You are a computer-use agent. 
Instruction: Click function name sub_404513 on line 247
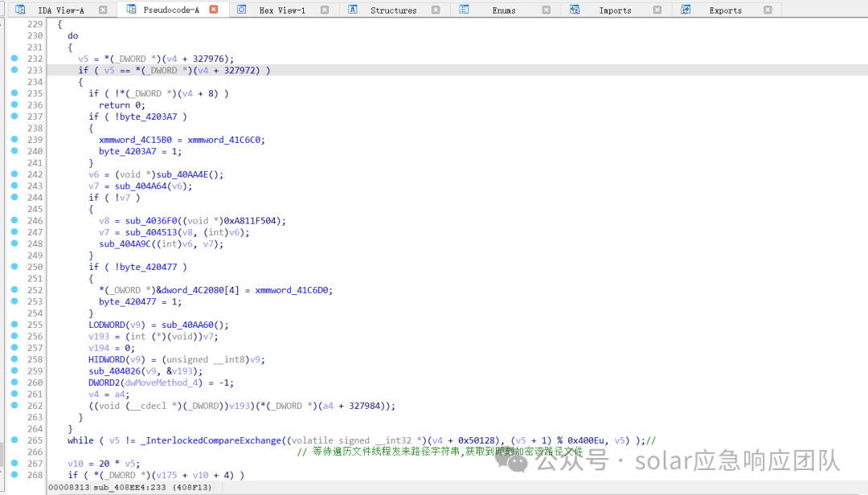click(x=150, y=232)
